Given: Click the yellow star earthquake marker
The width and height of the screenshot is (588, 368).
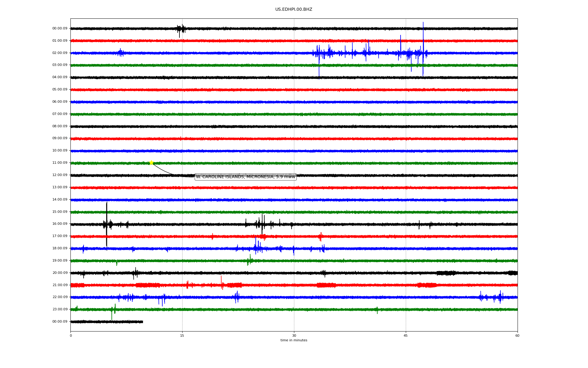Looking at the screenshot, I should click(x=151, y=163).
